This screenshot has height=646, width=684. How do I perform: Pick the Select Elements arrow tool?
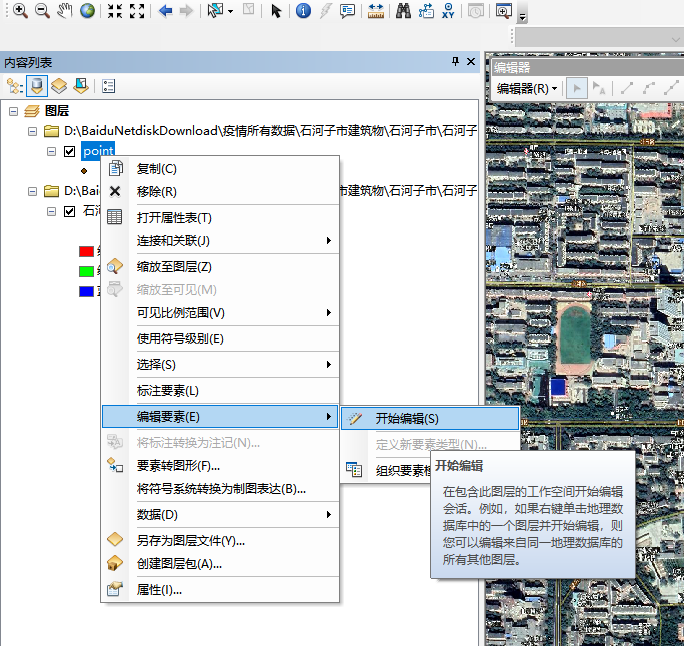[276, 10]
